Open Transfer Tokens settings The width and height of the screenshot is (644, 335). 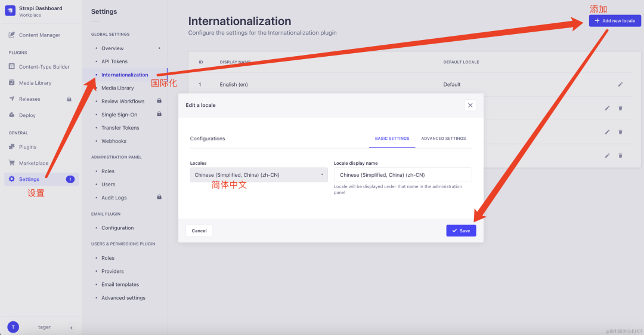coord(120,128)
